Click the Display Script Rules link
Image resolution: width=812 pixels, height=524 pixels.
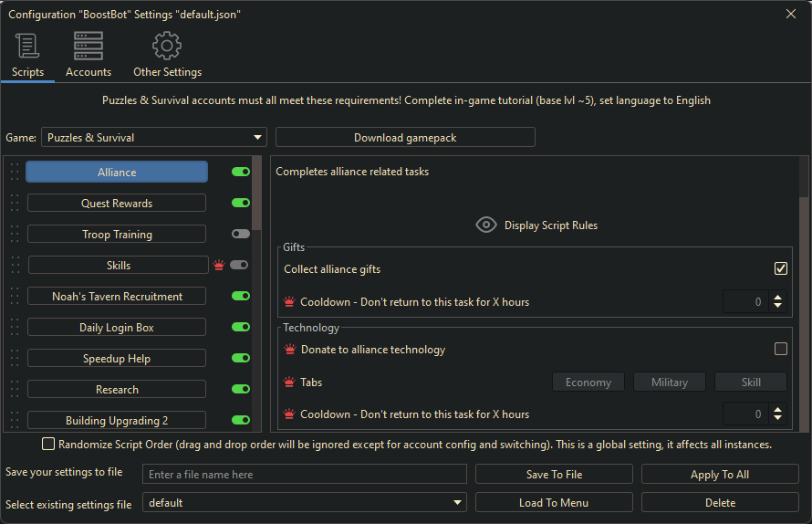(x=551, y=225)
